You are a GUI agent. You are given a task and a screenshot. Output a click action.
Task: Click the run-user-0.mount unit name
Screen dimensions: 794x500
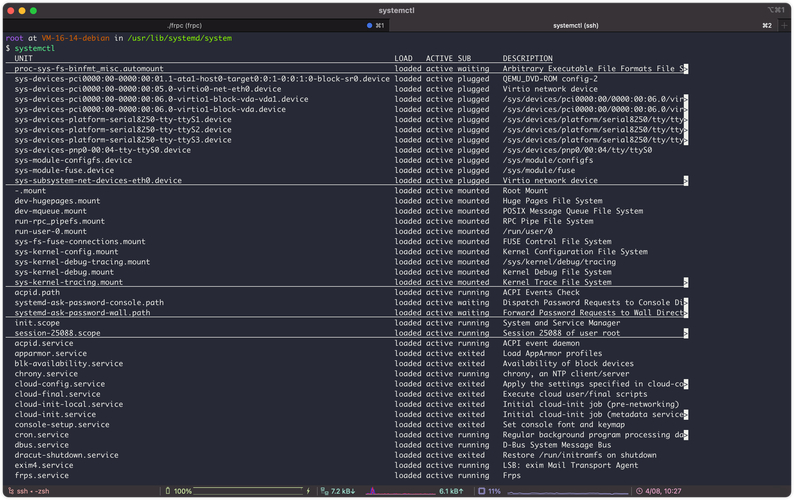point(50,232)
